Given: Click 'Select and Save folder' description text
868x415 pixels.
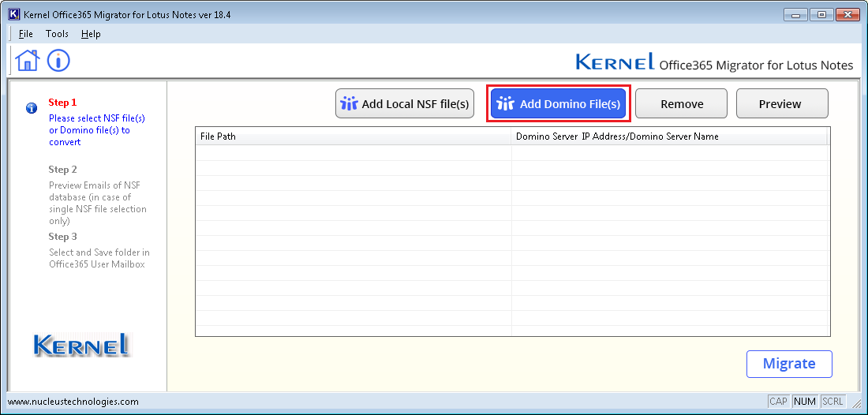Looking at the screenshot, I should (99, 259).
